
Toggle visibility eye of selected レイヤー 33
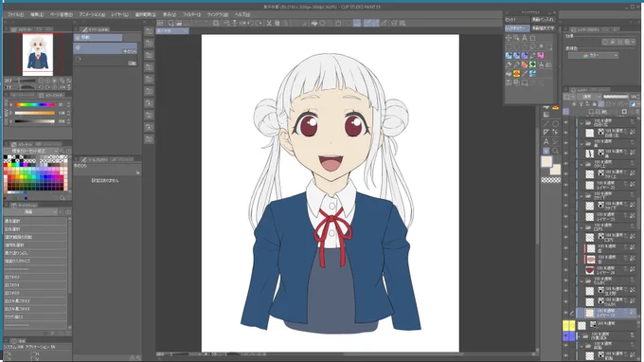(566, 313)
